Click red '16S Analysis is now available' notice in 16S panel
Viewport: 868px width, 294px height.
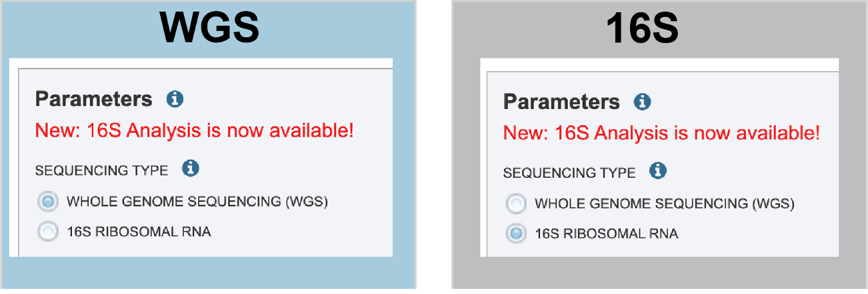click(x=662, y=134)
